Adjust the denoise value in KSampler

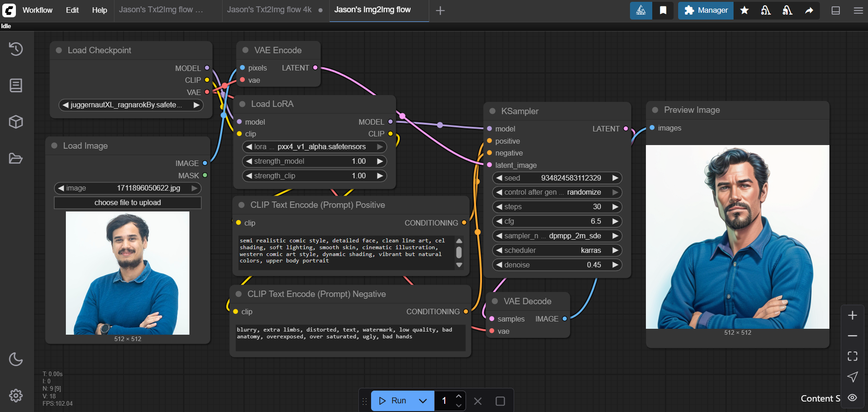click(x=556, y=265)
